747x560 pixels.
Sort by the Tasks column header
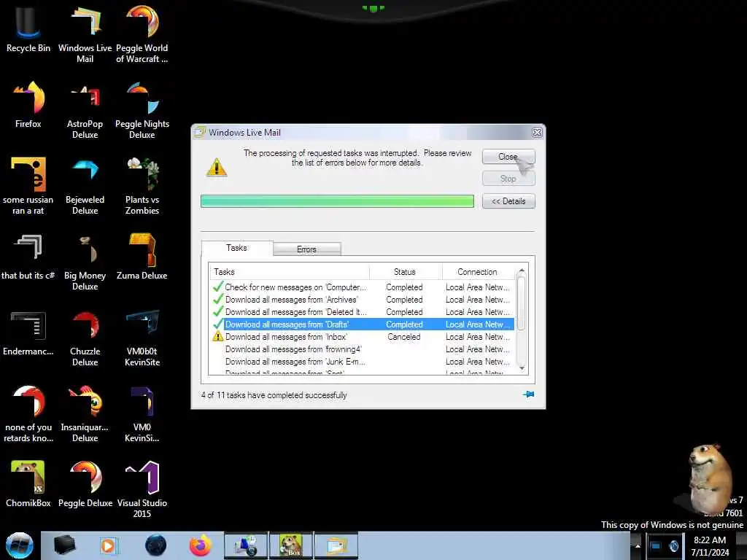click(290, 272)
